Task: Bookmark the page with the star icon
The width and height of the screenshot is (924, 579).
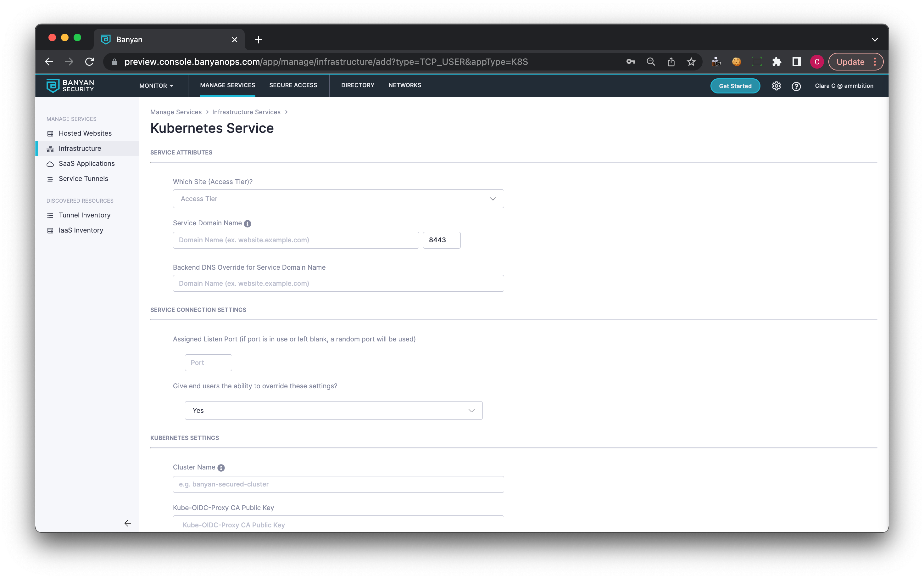Action: pyautogui.click(x=691, y=62)
